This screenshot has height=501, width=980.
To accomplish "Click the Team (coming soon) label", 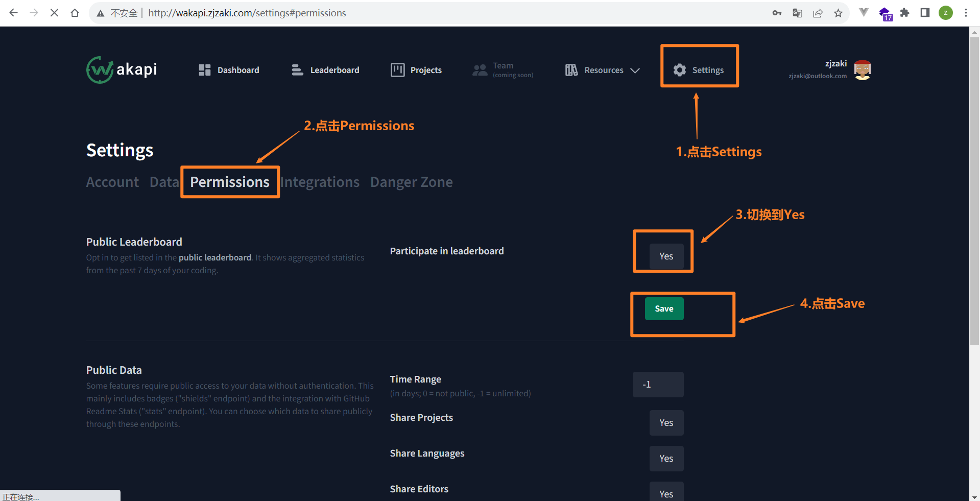I will (513, 70).
